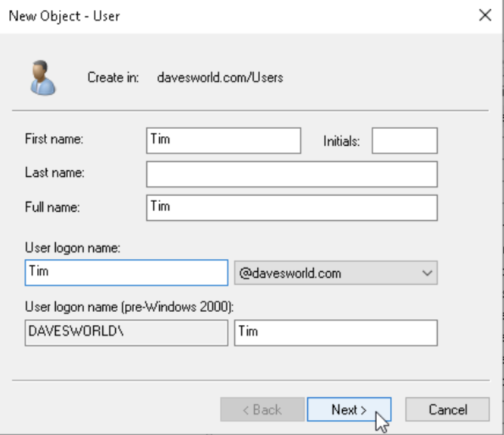Focus the First name field
504x435 pixels.
point(224,141)
